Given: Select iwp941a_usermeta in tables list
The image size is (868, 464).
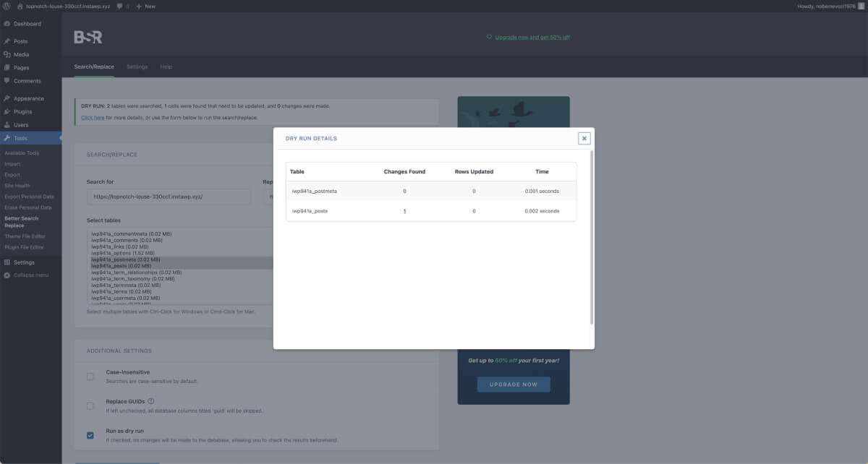Looking at the screenshot, I should coord(124,298).
